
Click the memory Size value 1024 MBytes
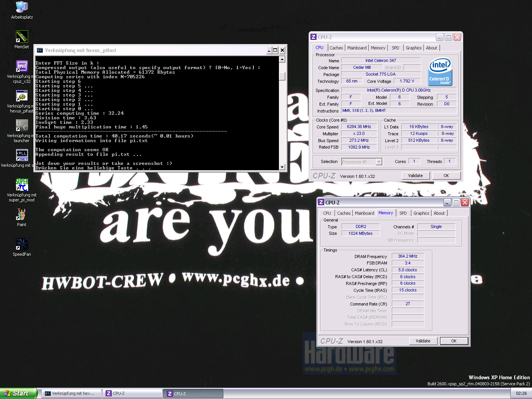(361, 233)
